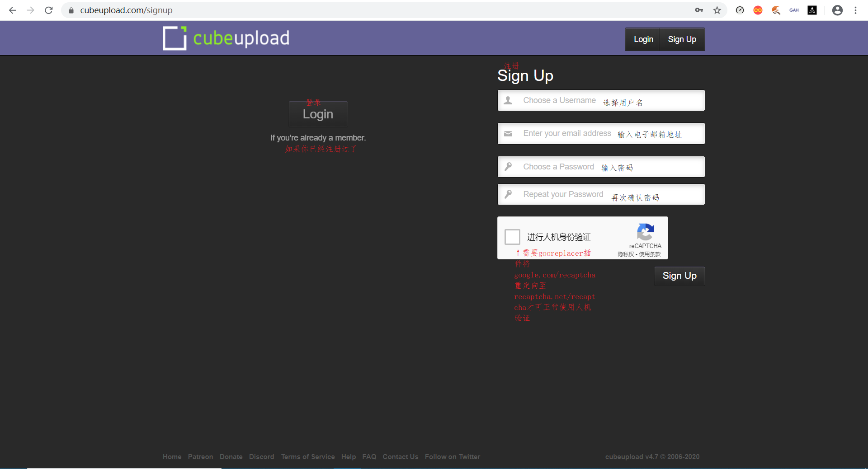Open saved passwords key icon

point(699,10)
